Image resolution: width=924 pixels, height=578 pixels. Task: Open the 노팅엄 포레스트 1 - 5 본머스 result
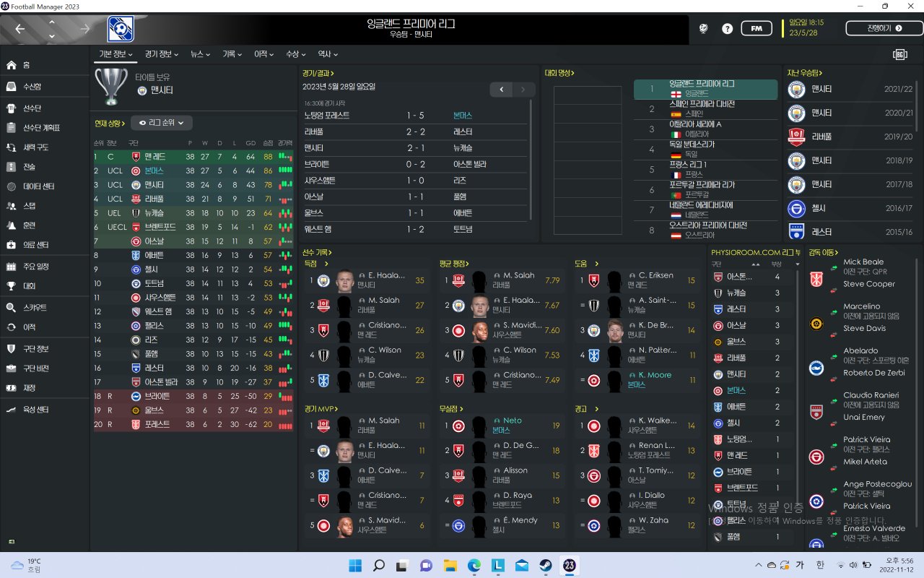(x=417, y=116)
